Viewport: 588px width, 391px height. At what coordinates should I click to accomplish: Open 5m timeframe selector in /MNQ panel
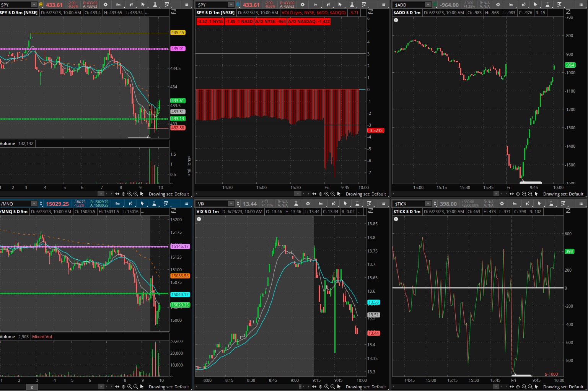coord(117,204)
